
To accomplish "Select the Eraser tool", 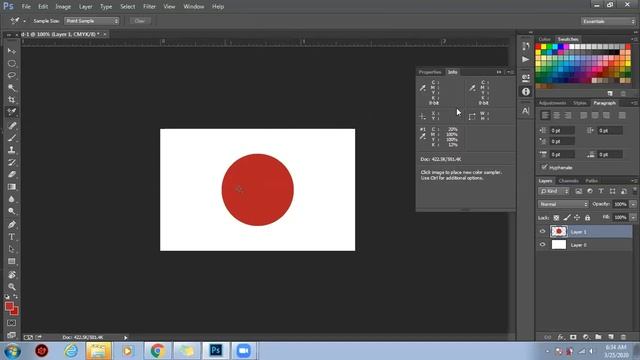I will 11,174.
